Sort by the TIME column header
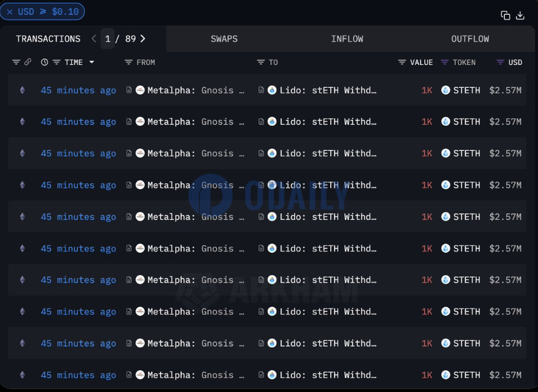The height and width of the screenshot is (392, 538). (x=74, y=63)
